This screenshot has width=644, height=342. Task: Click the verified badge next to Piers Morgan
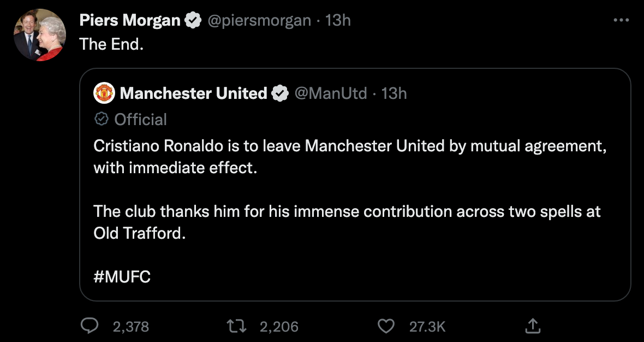pos(192,20)
